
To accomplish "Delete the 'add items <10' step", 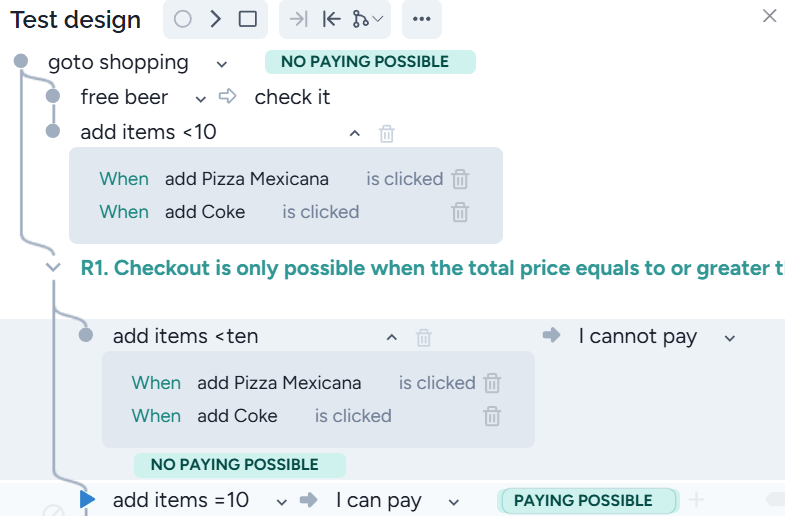I will coord(387,133).
